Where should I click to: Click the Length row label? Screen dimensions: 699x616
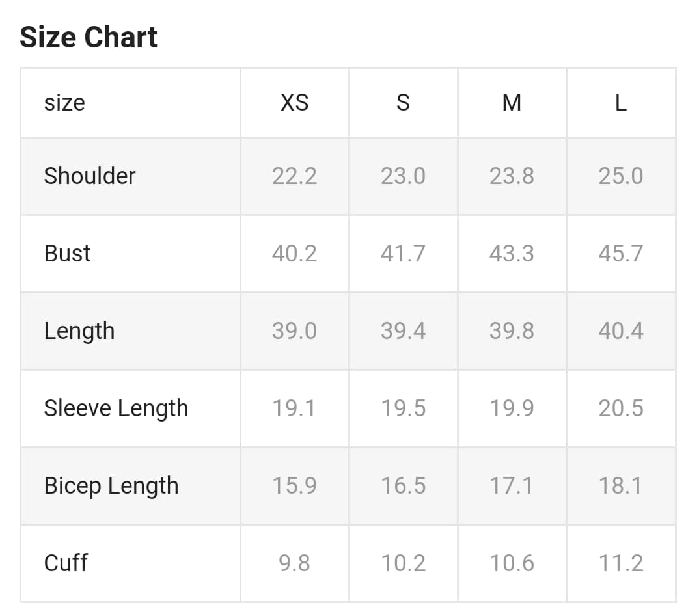(x=79, y=331)
